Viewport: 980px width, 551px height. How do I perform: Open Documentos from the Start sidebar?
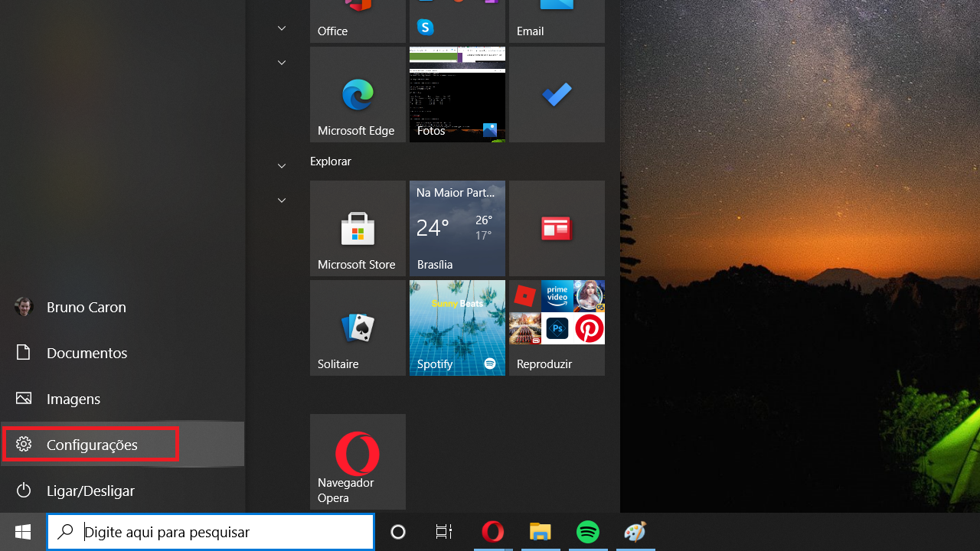[x=122, y=353]
